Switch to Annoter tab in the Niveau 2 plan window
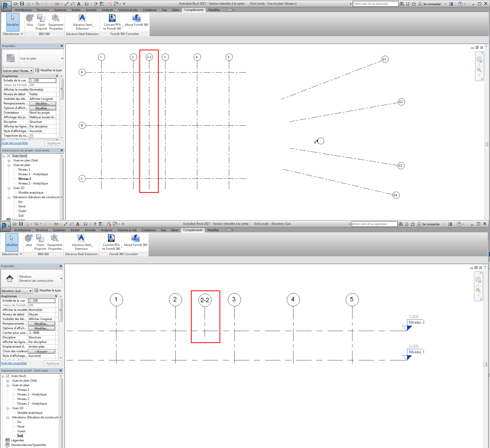 (x=91, y=10)
